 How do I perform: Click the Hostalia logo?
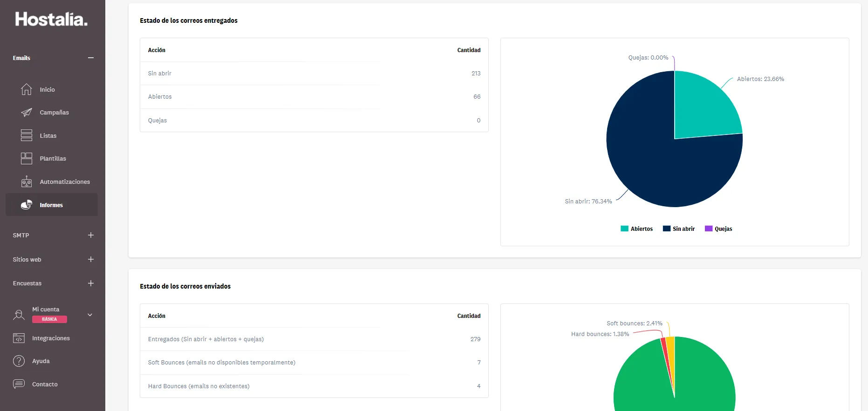click(x=51, y=19)
